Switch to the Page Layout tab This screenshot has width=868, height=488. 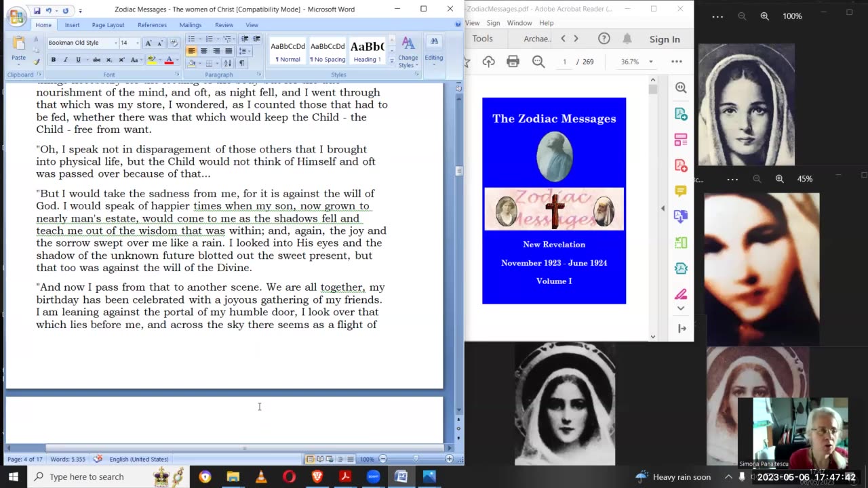click(108, 25)
